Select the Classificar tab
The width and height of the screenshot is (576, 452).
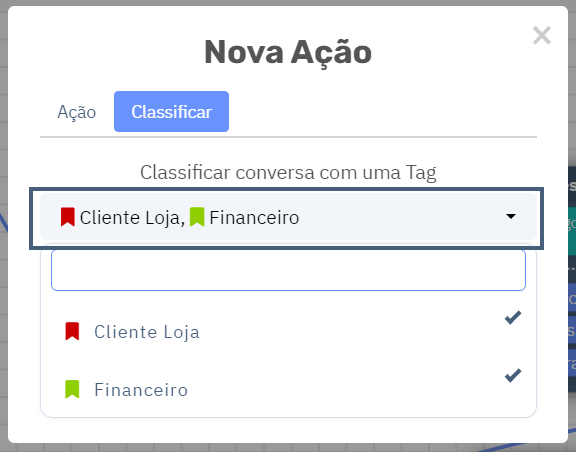tap(172, 112)
